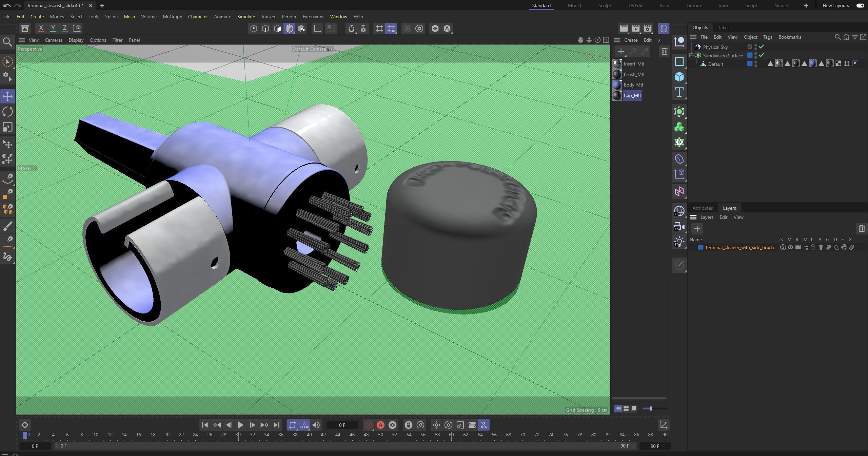This screenshot has width=868, height=456.
Task: Open the MoGraph menu
Action: click(x=172, y=17)
